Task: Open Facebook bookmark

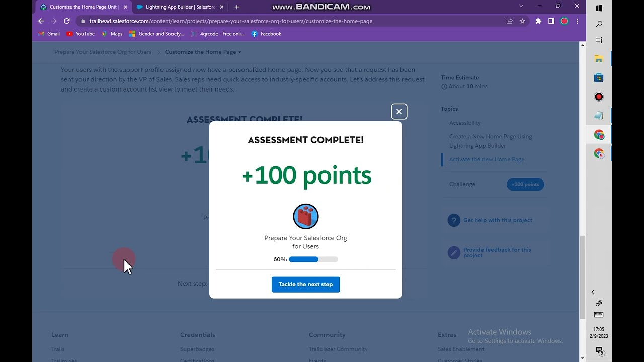Action: [266, 34]
